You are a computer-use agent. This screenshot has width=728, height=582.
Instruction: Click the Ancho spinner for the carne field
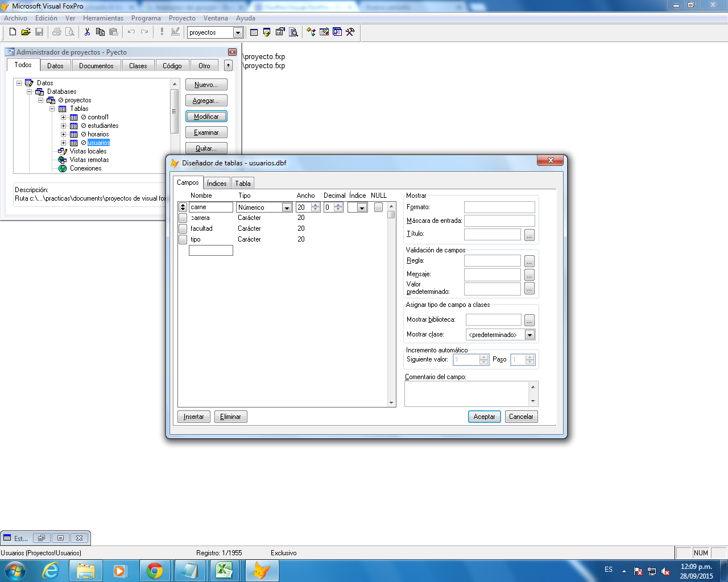[316, 207]
